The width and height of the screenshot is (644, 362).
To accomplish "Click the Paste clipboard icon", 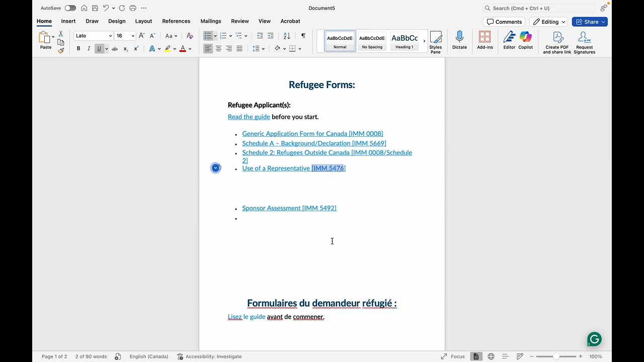I will (45, 37).
